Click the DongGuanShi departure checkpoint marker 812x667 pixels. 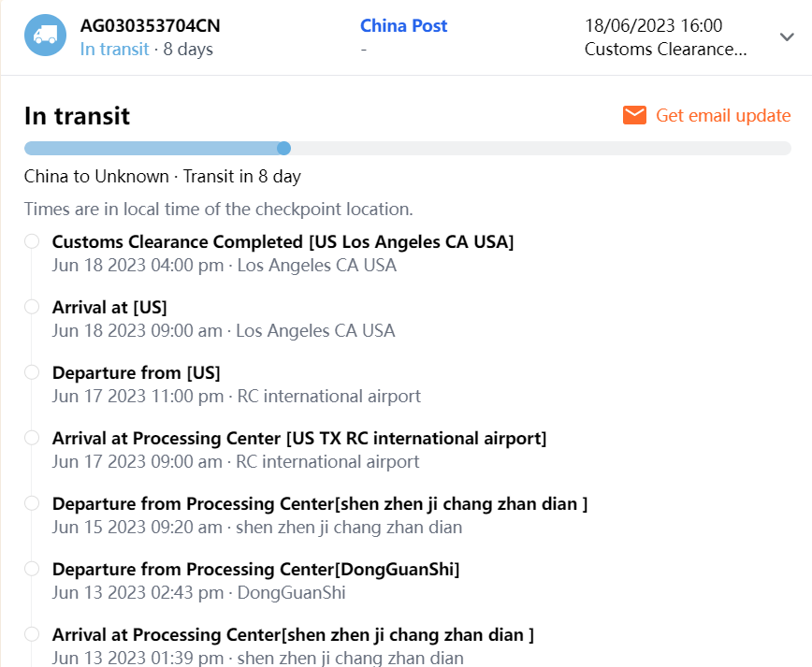click(x=32, y=569)
